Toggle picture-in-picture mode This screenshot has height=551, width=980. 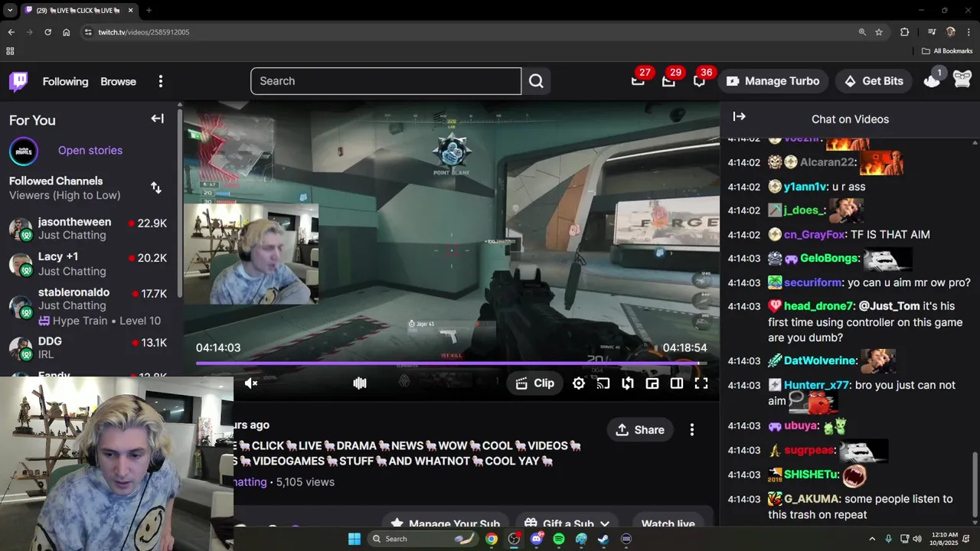[652, 383]
